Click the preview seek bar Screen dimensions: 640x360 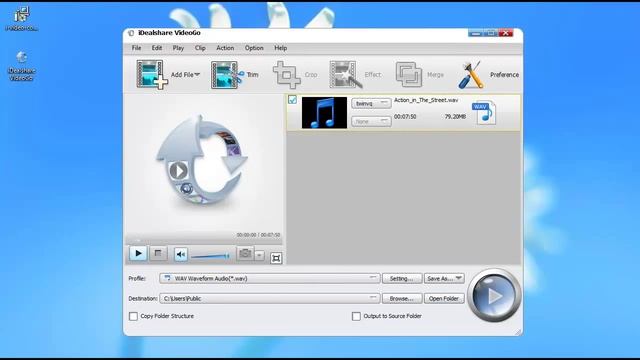[203, 240]
